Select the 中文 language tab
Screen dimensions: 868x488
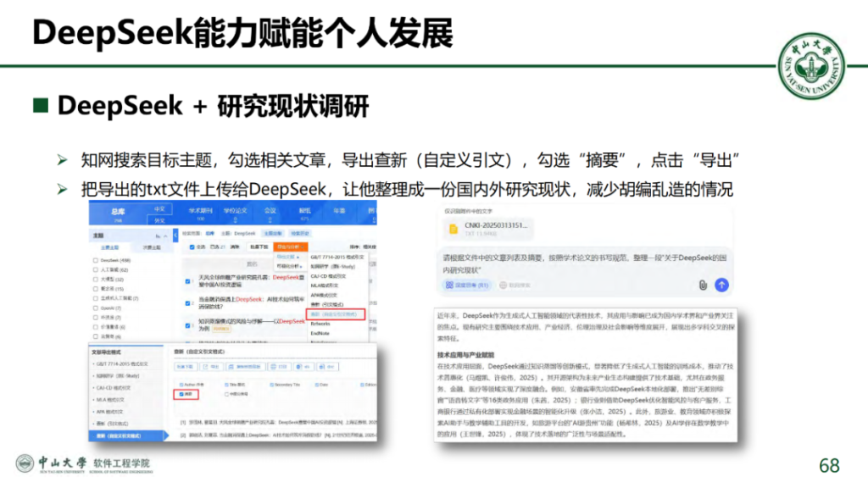(x=159, y=209)
